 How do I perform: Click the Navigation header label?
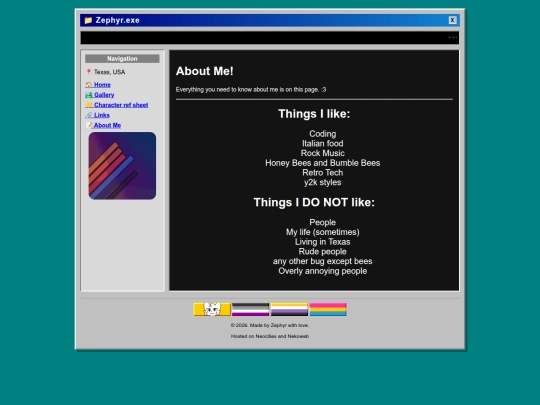(x=122, y=59)
